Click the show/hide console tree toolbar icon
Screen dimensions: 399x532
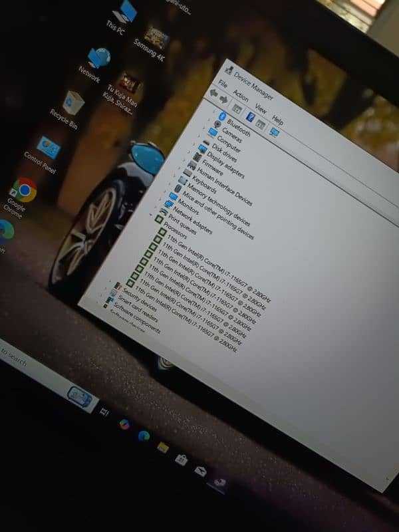pos(237,109)
